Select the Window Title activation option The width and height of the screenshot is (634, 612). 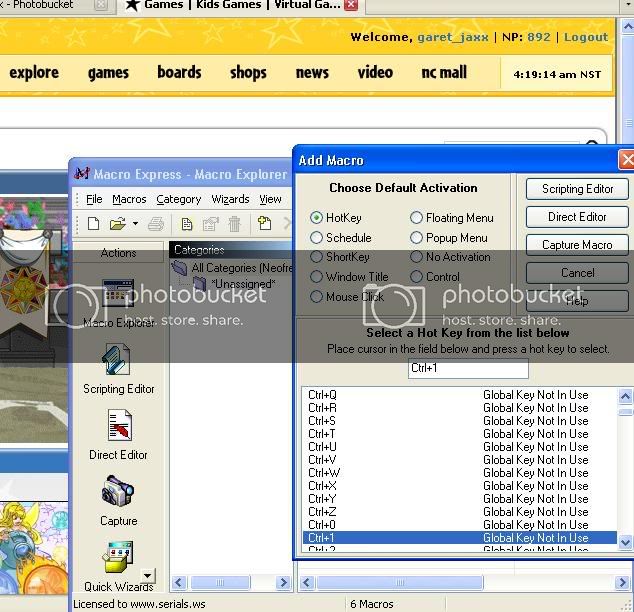click(x=317, y=277)
